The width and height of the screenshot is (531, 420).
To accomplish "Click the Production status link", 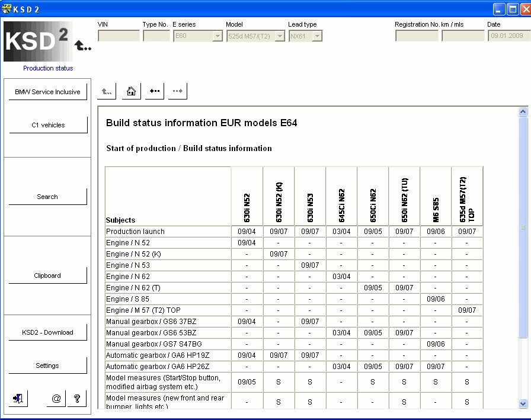I will [48, 68].
